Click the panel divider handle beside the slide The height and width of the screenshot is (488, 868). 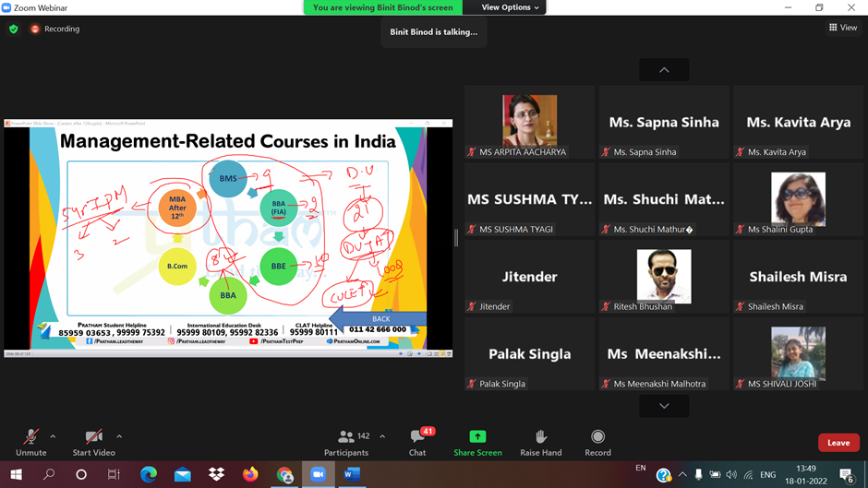pyautogui.click(x=456, y=237)
